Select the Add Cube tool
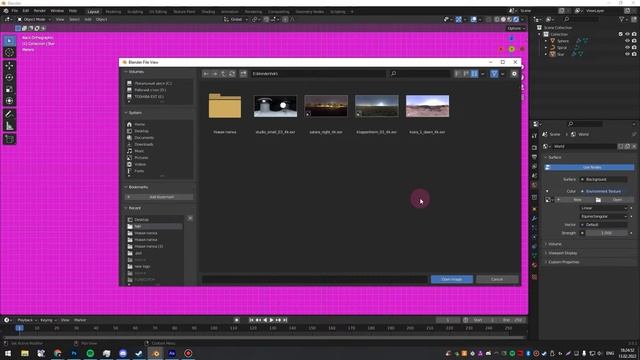The image size is (640, 360). (x=9, y=139)
